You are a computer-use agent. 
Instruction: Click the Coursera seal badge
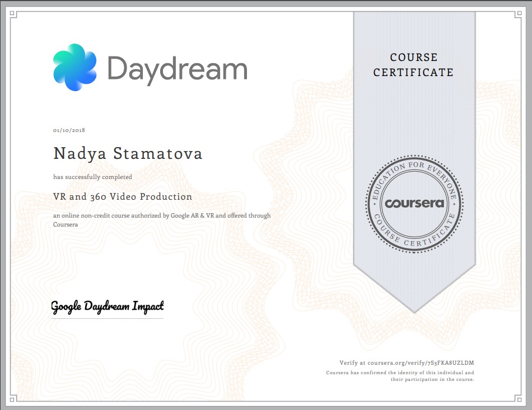(414, 204)
